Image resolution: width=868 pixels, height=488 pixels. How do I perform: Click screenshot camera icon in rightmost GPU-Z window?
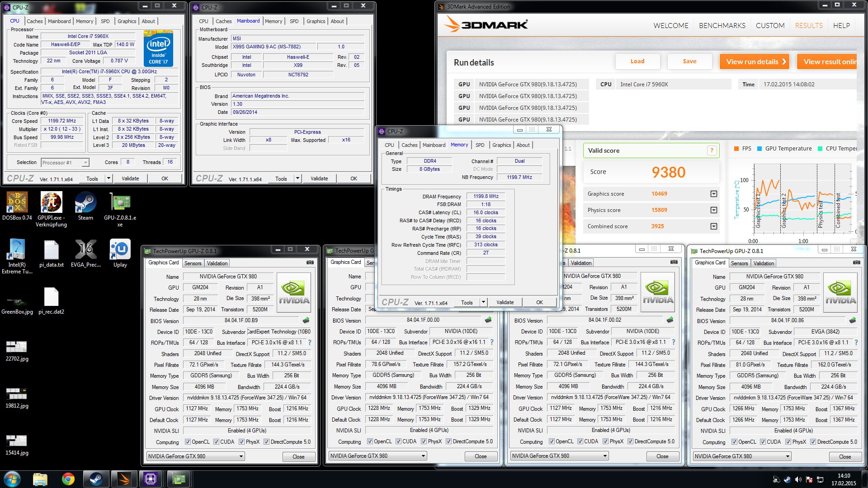click(856, 263)
